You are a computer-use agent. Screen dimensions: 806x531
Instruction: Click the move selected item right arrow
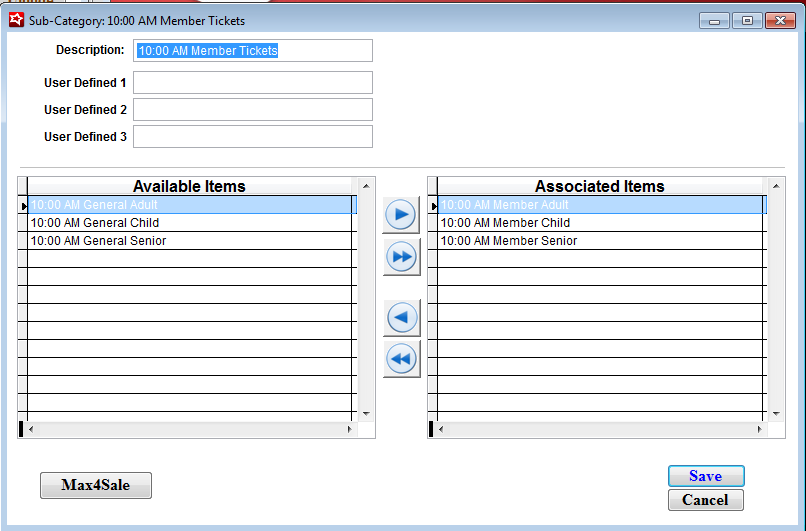[x=401, y=215]
